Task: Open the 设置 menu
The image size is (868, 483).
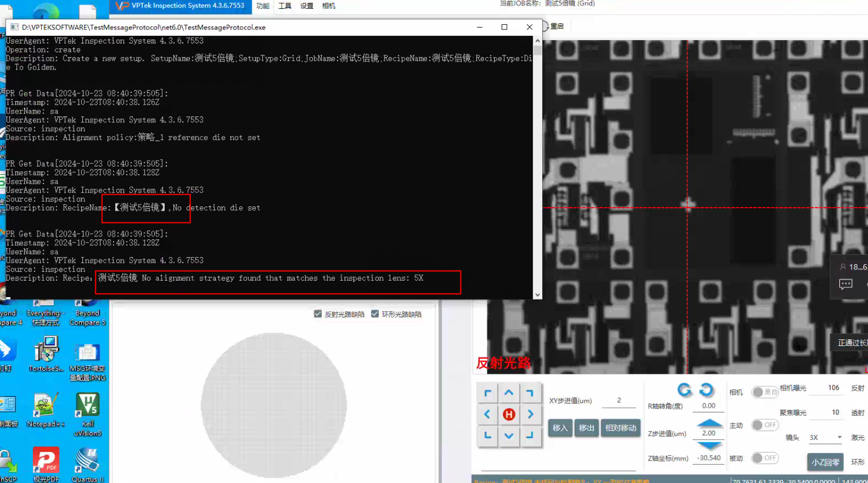Action: tap(306, 6)
